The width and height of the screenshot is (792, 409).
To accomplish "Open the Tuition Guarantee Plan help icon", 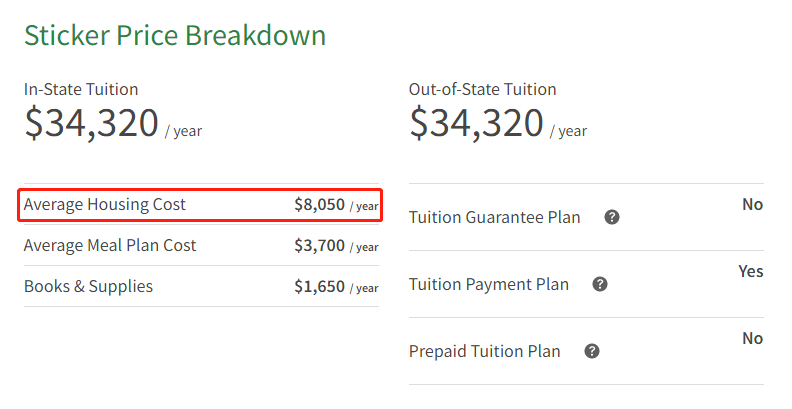I will [612, 218].
